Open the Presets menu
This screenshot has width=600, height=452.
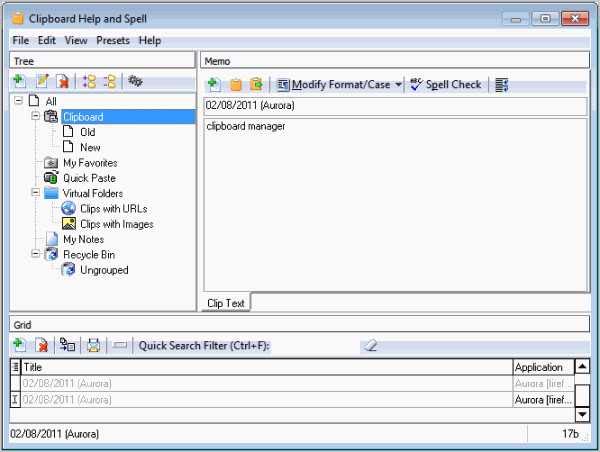[113, 41]
